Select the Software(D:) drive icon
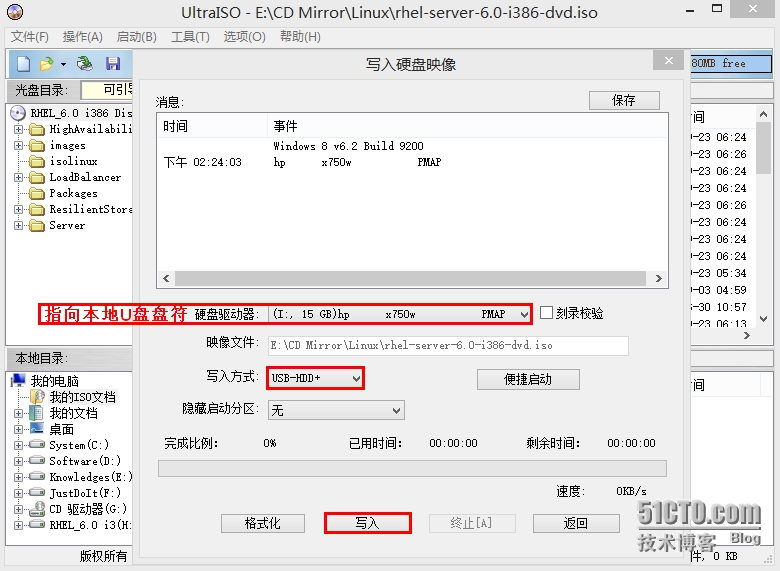Image resolution: width=780 pixels, height=571 pixels. (37, 461)
